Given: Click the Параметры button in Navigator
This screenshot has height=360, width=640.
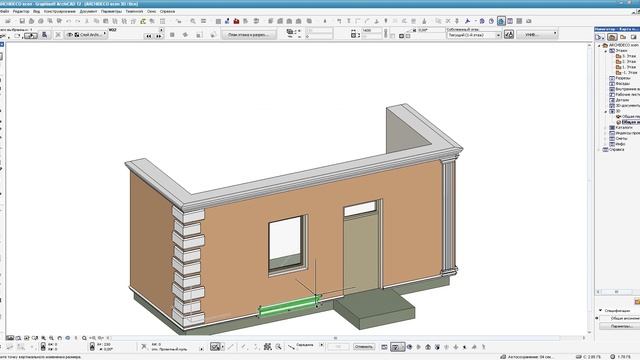Looking at the screenshot, I should (620, 326).
